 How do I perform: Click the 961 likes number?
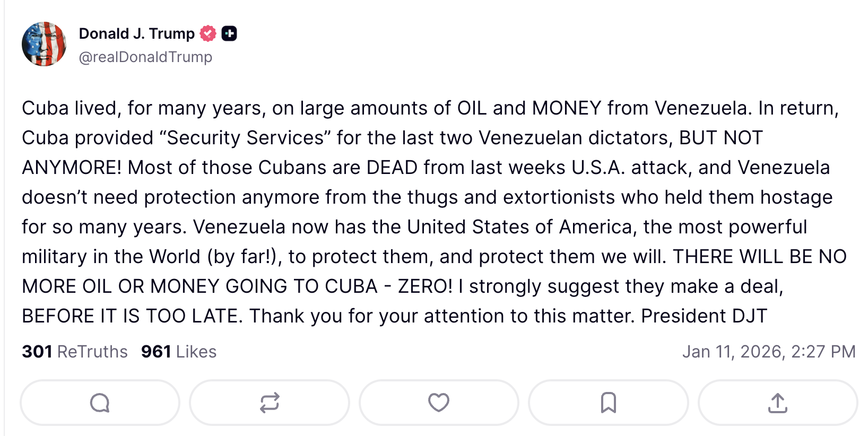[156, 352]
